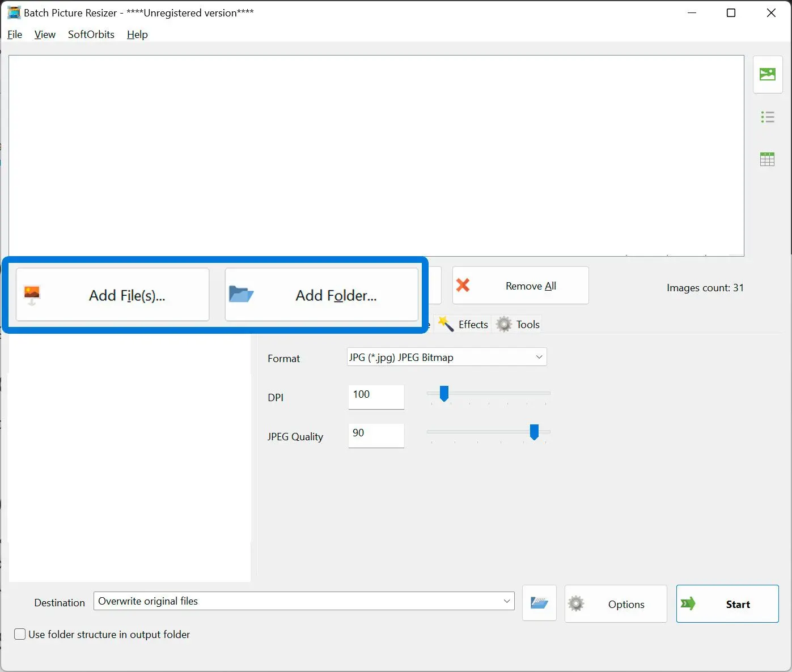Click the Add File(s) picture icon
Screen dimensions: 792x672
pos(32,295)
